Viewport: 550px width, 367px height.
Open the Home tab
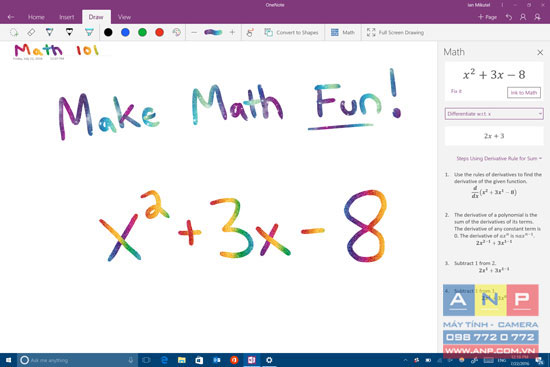pos(36,17)
